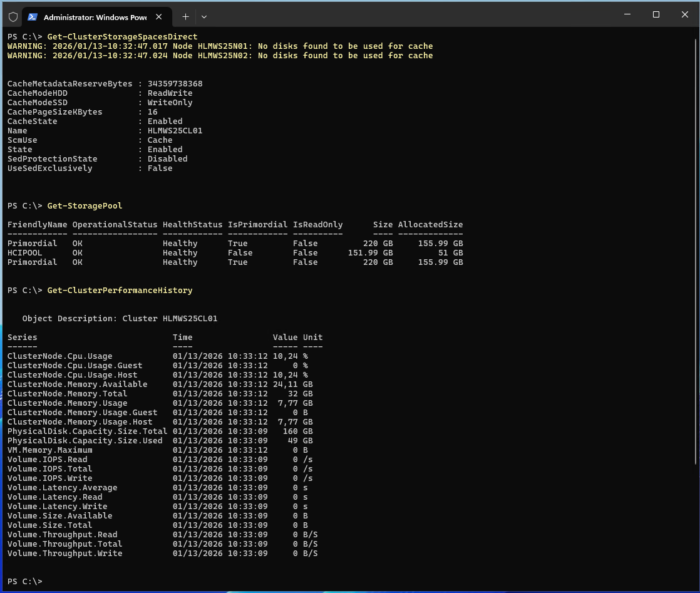
Task: Open a new tab with the plus button
Action: coord(185,17)
